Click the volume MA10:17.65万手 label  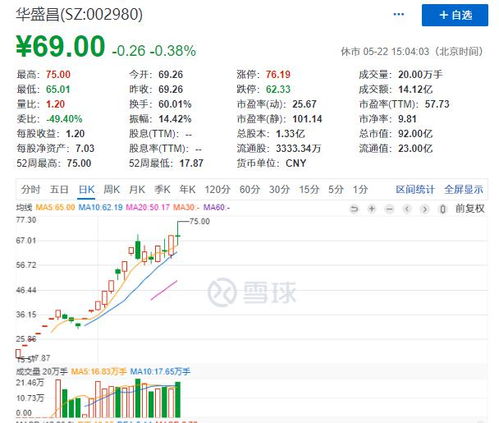click(160, 371)
